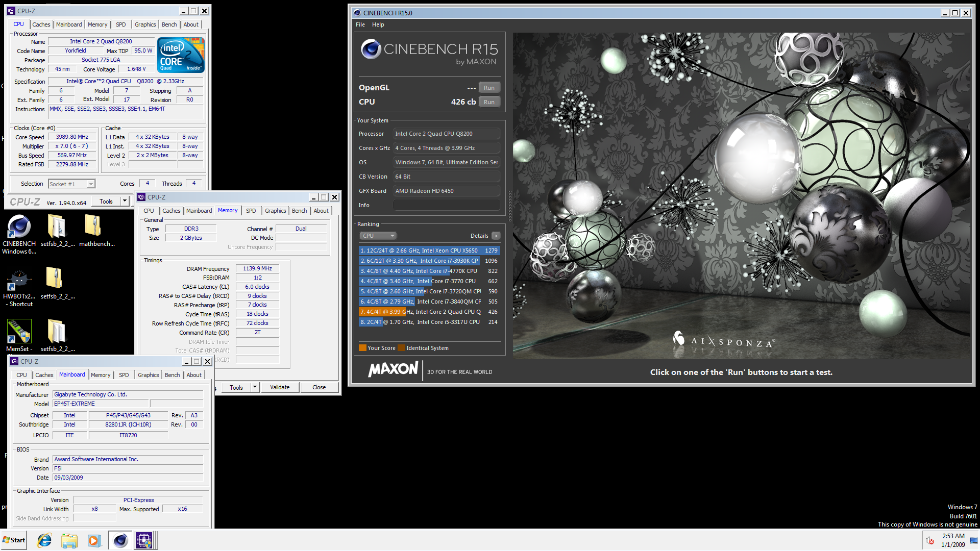Select SPD tab in Memory CPU-Z window

[x=251, y=211]
